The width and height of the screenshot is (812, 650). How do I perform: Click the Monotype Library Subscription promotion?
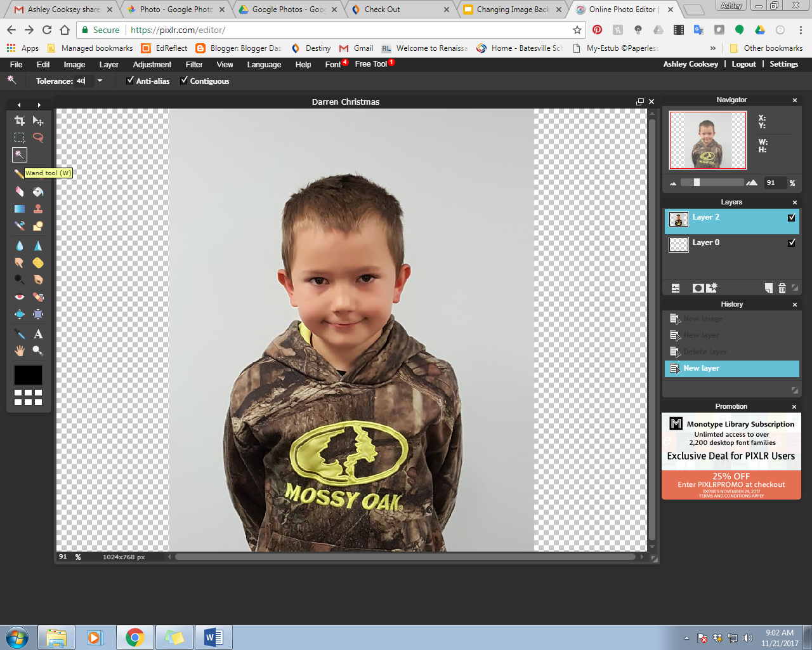pos(731,456)
